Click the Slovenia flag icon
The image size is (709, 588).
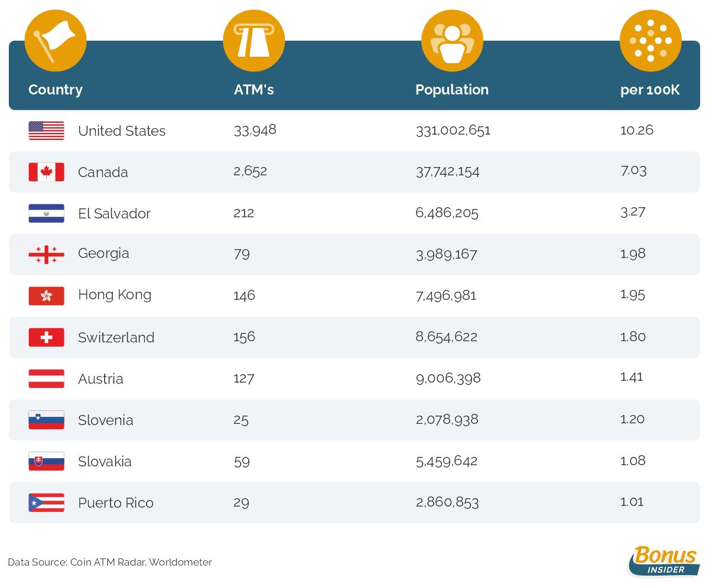point(46,420)
